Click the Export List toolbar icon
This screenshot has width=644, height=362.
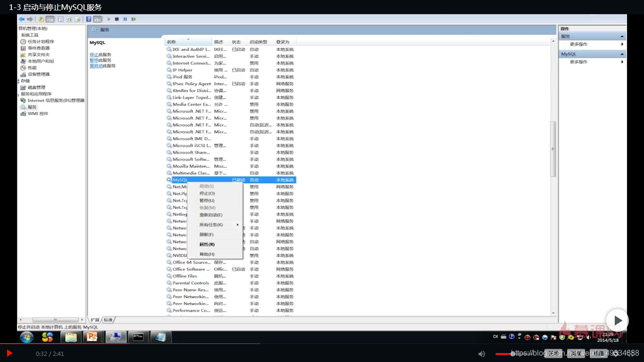[78, 19]
